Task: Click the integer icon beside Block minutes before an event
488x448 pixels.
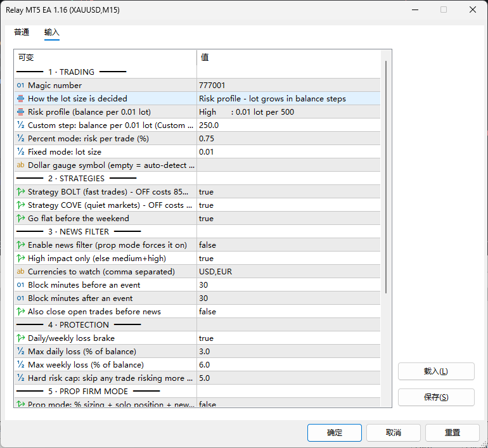Action: coord(20,285)
